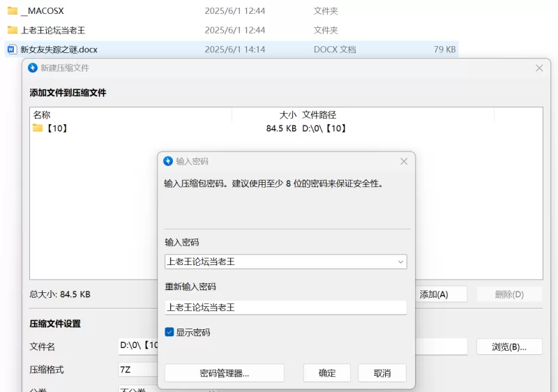Select the 上老王论坛当老王 folder name

click(53, 30)
